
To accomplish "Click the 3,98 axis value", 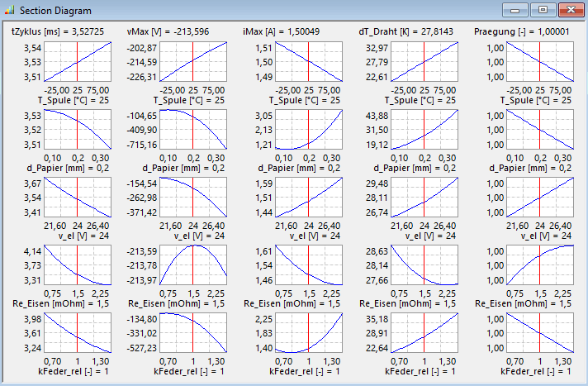I will tap(33, 319).
